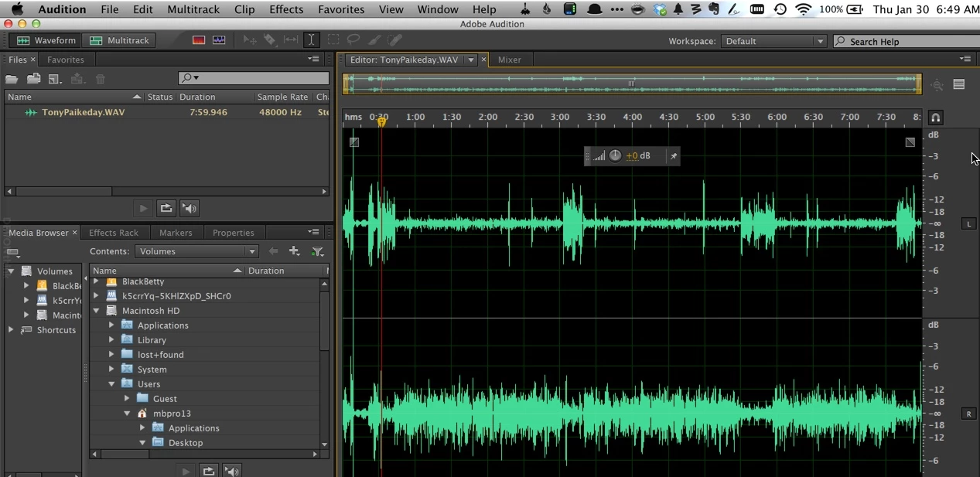Toggle auto-play speaker in Media Browser
This screenshot has height=477, width=980.
(x=231, y=470)
